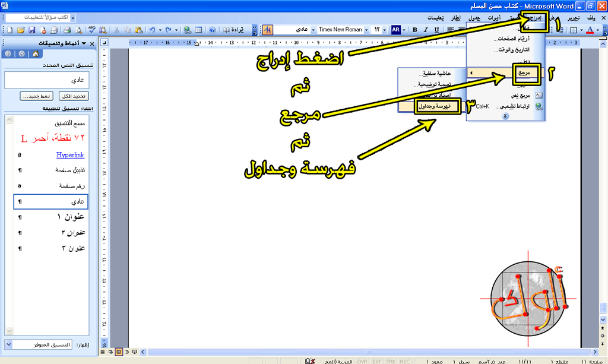Screen dimensions: 608x364
Task: Run the spelling and grammar check icon
Action: 92,30
